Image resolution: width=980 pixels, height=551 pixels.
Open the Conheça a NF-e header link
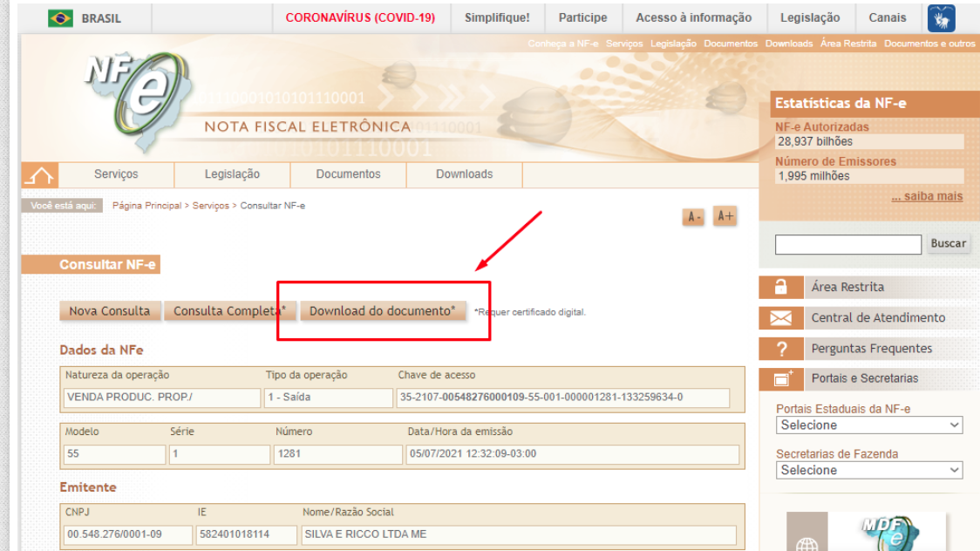[x=563, y=44]
